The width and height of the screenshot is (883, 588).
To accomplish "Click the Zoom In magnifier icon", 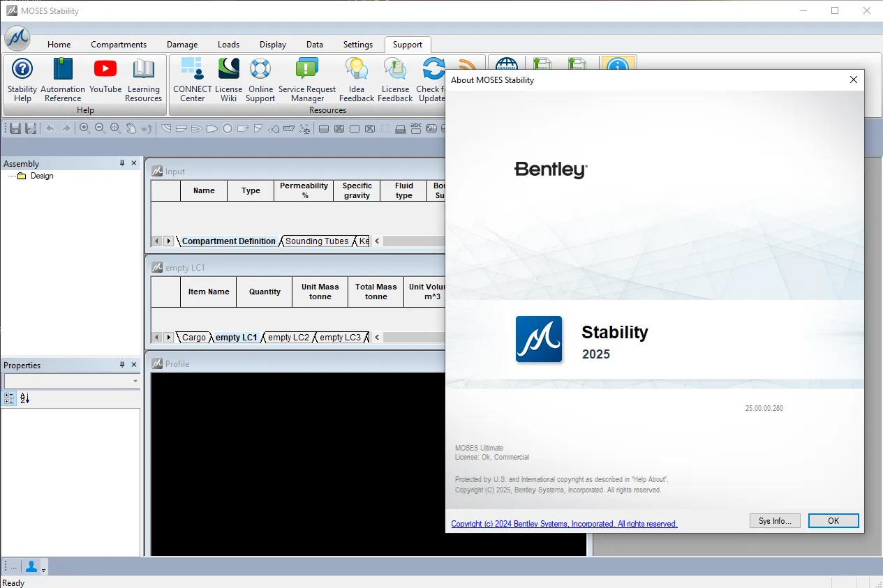I will pyautogui.click(x=84, y=128).
